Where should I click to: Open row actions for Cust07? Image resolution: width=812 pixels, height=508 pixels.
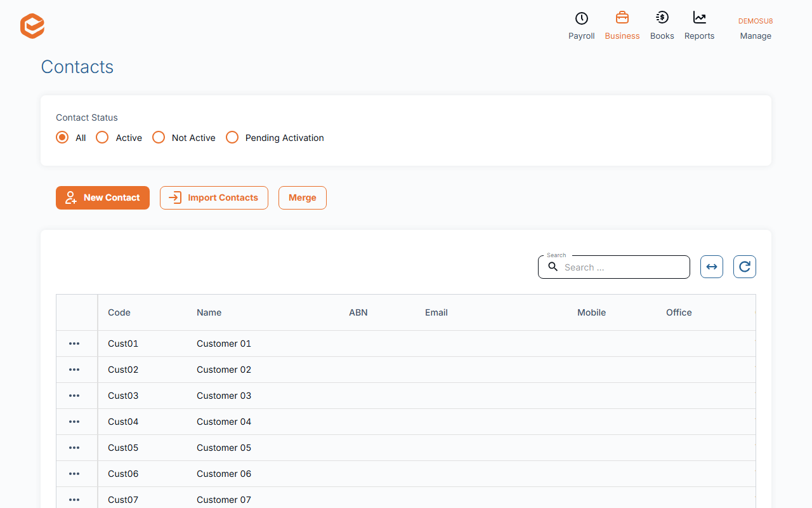tap(74, 500)
